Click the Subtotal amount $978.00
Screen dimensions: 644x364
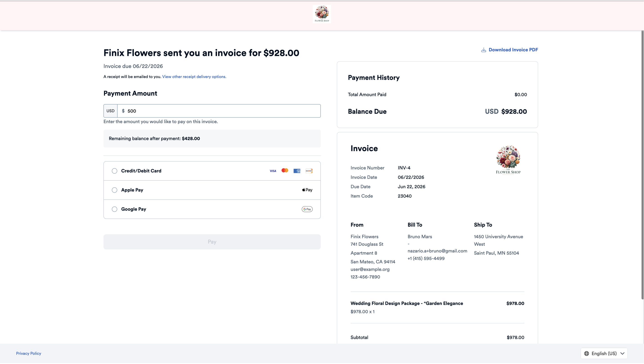[x=515, y=337]
